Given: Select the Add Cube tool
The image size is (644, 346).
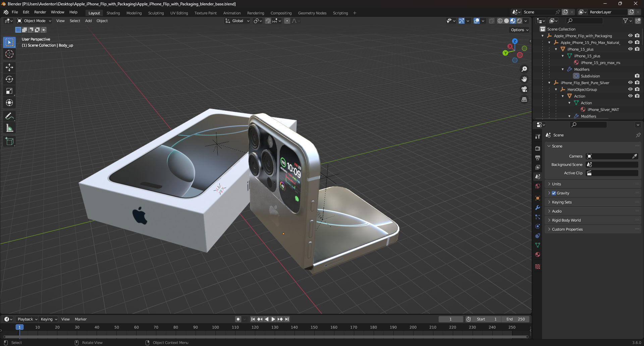Looking at the screenshot, I should point(9,141).
